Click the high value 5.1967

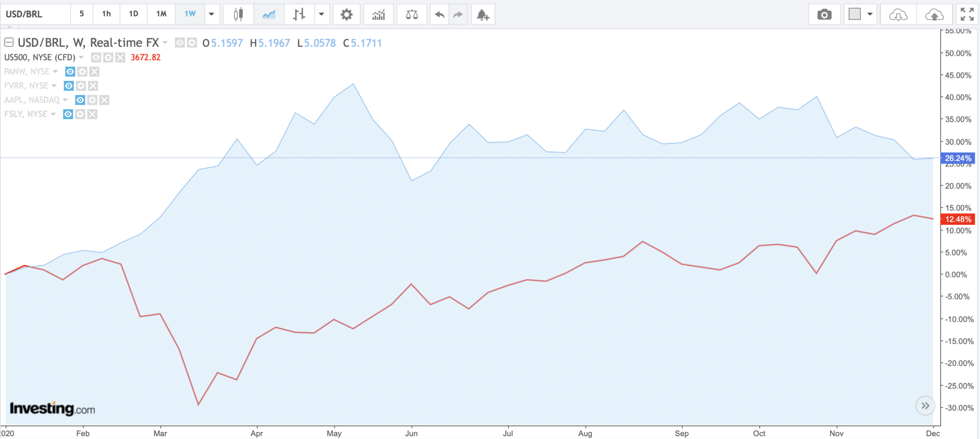[274, 43]
